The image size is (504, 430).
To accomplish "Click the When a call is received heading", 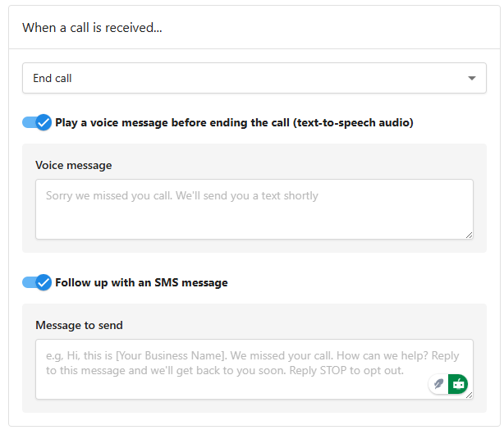I will click(92, 28).
